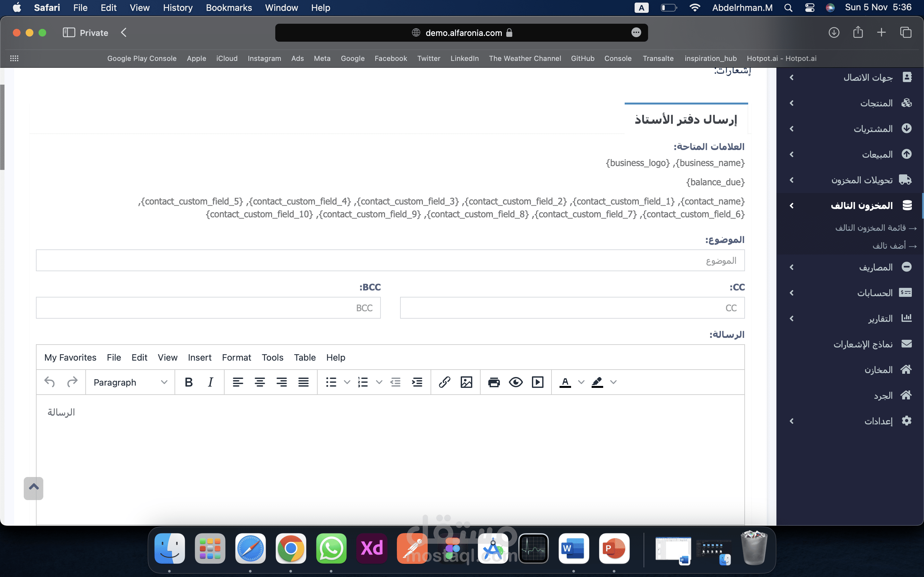Click the insert image icon

click(x=466, y=382)
